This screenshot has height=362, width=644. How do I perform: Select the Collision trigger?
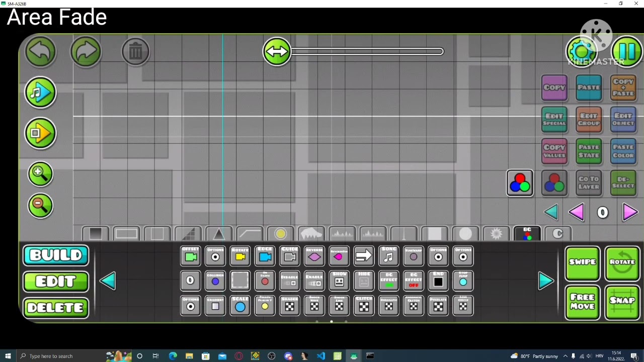pos(215,281)
